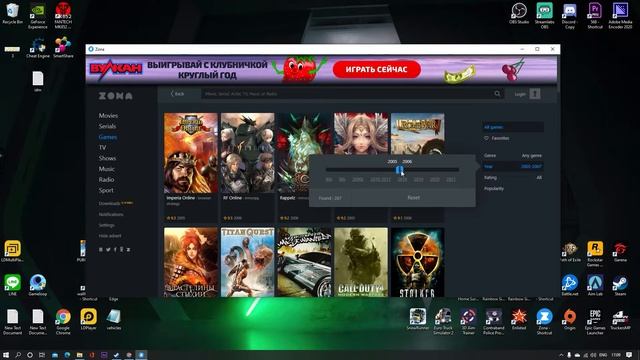Screen dimensions: 640x360
Task: Click the ZONA logo
Action: point(116,96)
